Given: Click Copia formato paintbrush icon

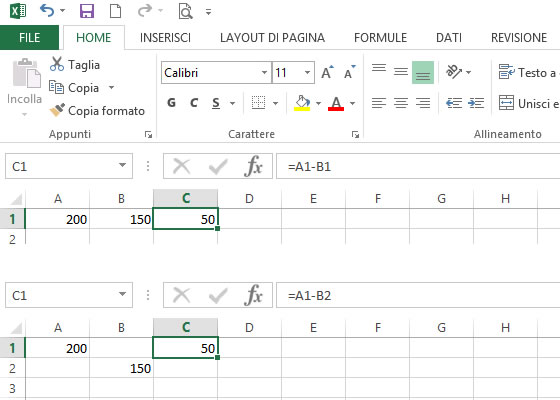Looking at the screenshot, I should tap(57, 110).
